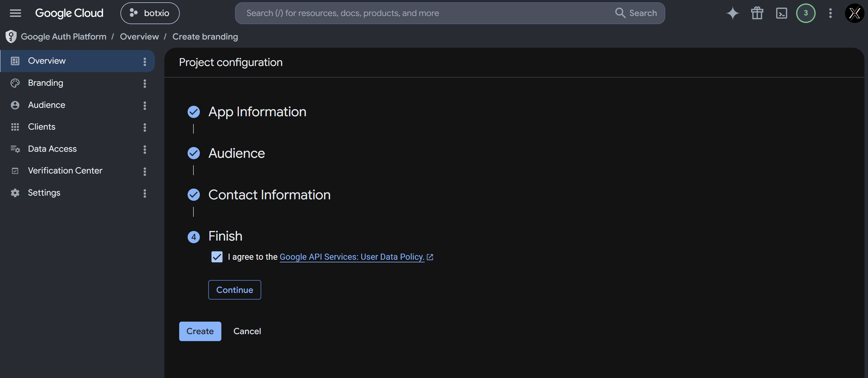Click the Create button

[200, 331]
